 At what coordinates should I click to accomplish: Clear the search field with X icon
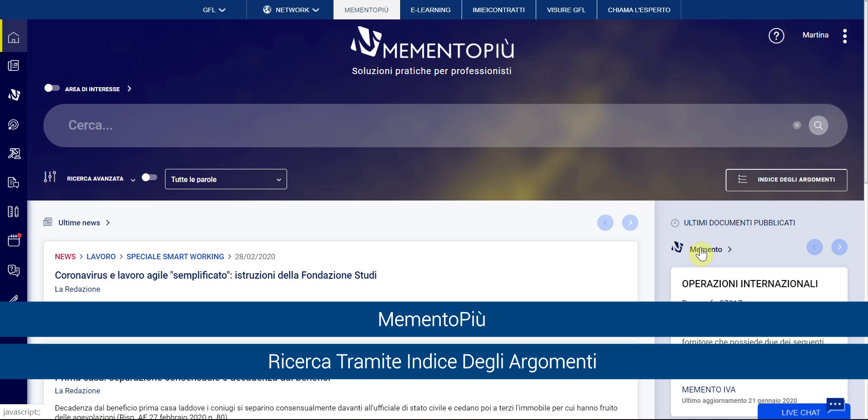797,125
